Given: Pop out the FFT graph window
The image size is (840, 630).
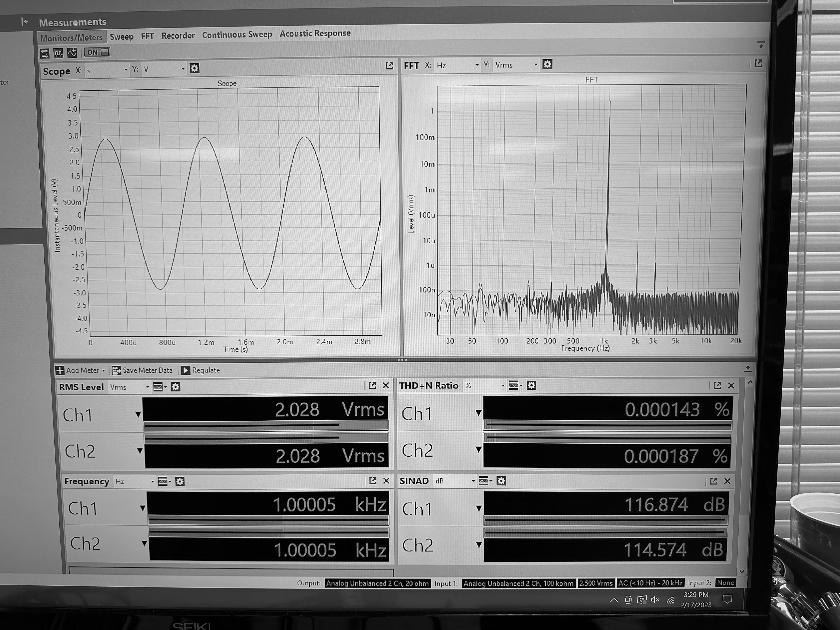Looking at the screenshot, I should pyautogui.click(x=758, y=63).
